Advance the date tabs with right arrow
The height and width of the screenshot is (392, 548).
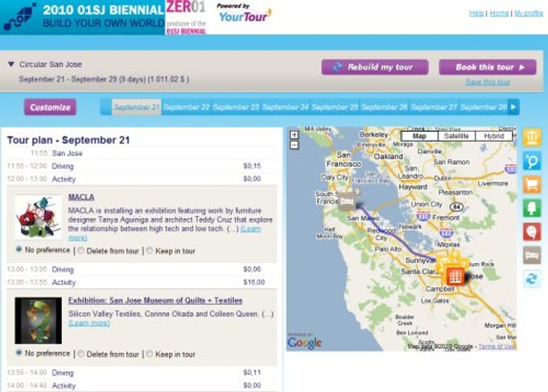[514, 107]
